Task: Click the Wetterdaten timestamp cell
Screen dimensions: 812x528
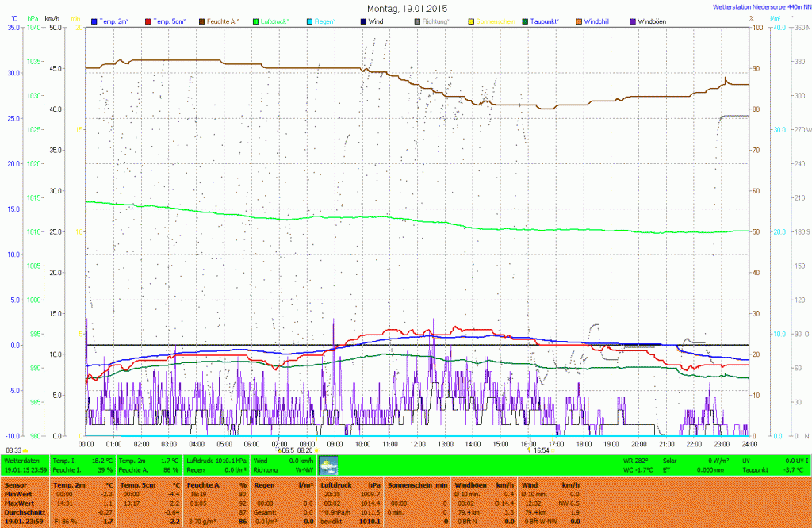Action: click(25, 465)
